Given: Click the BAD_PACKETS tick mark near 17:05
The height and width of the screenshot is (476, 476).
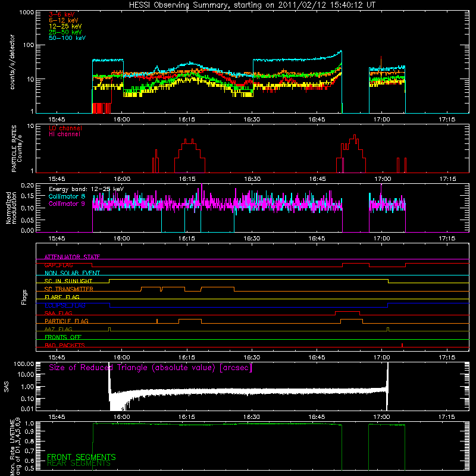Looking at the screenshot, I should [x=402, y=345].
